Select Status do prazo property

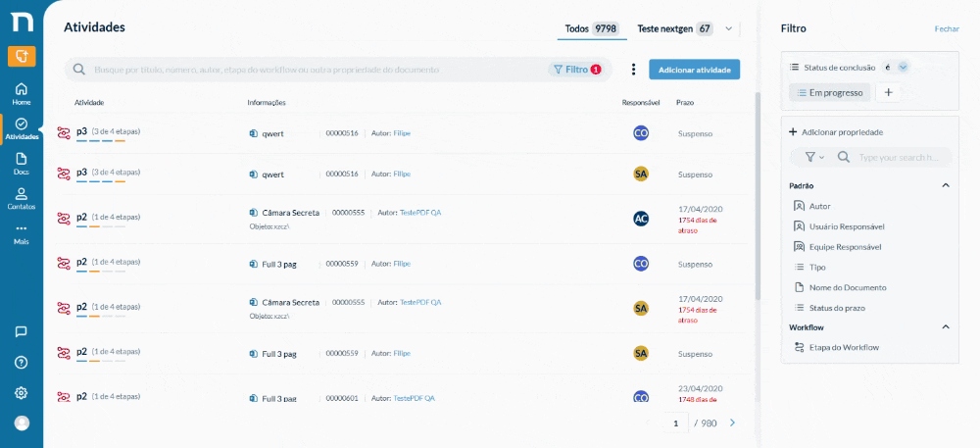click(x=830, y=308)
